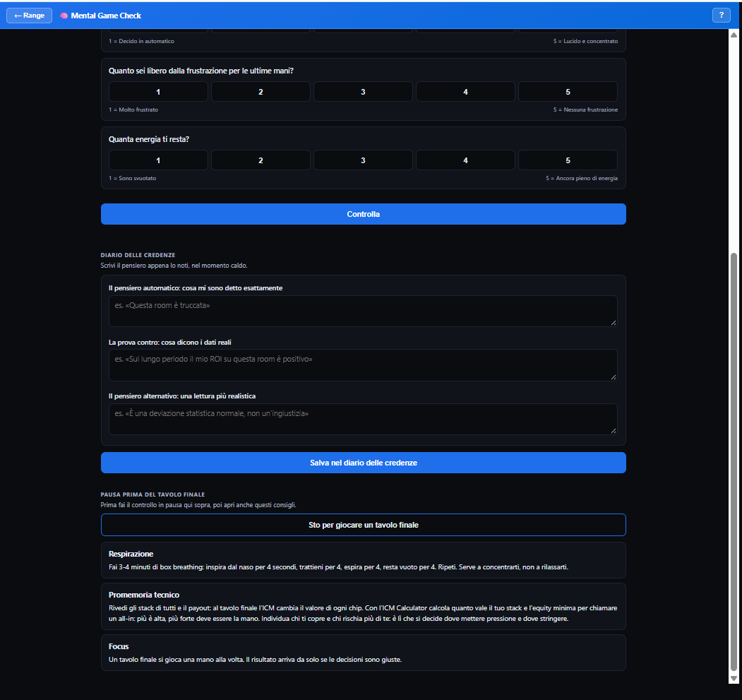The height and width of the screenshot is (700, 742).
Task: Select energy level 1
Action: (158, 160)
